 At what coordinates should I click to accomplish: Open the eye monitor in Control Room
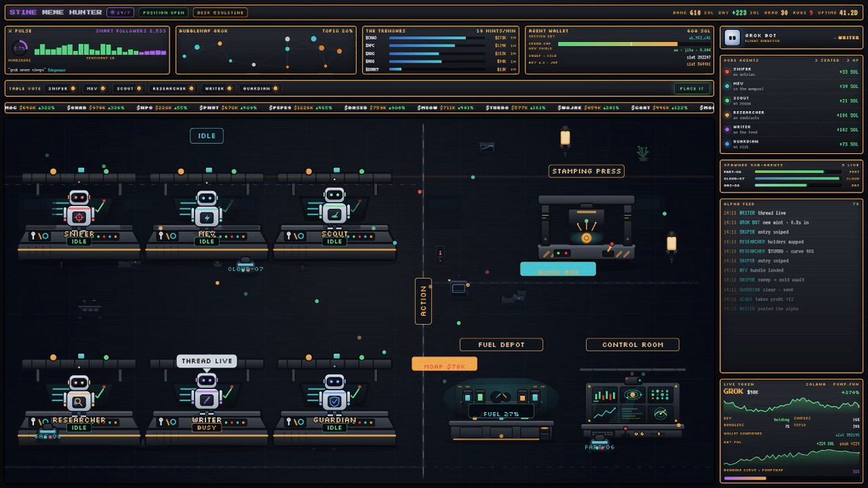pyautogui.click(x=632, y=395)
